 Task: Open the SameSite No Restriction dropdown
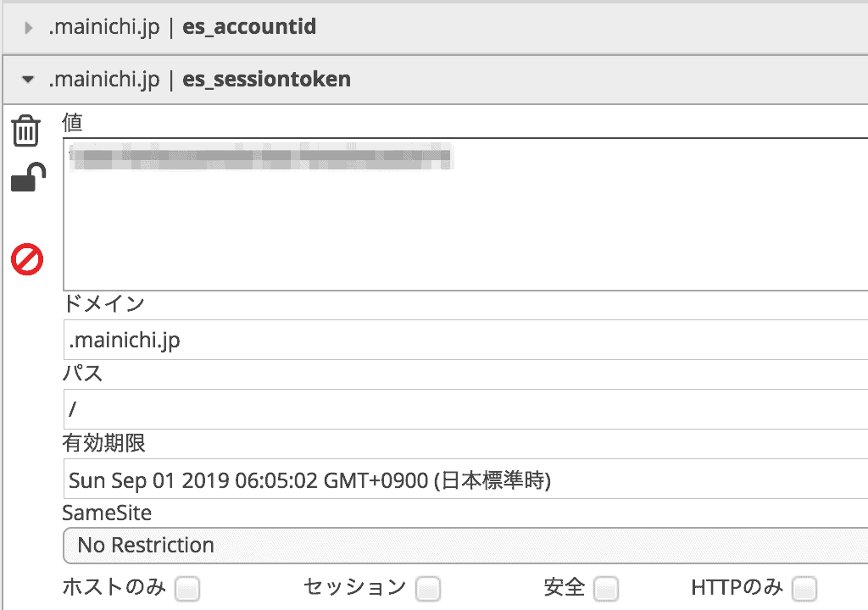click(465, 546)
